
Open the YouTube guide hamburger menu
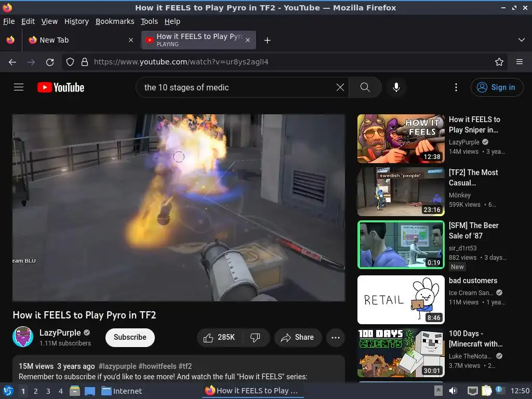click(19, 87)
